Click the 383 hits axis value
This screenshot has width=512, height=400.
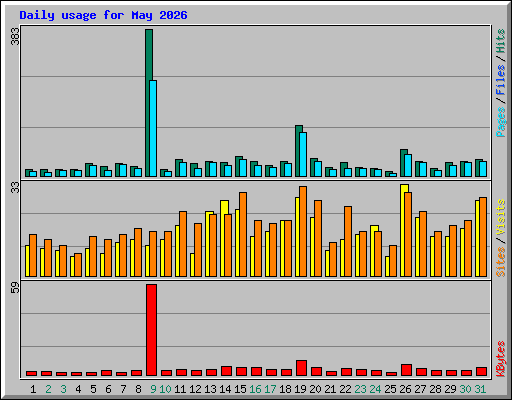pos(15,37)
